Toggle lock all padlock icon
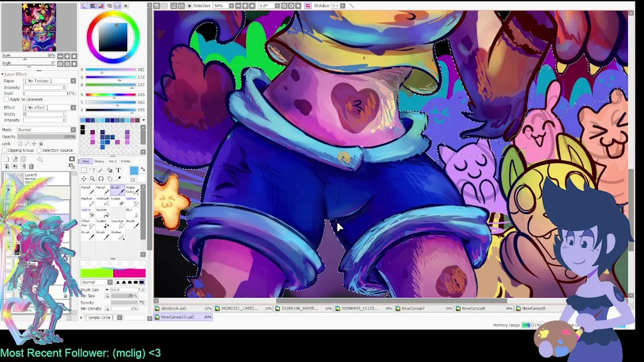The width and height of the screenshot is (644, 362). (41, 144)
